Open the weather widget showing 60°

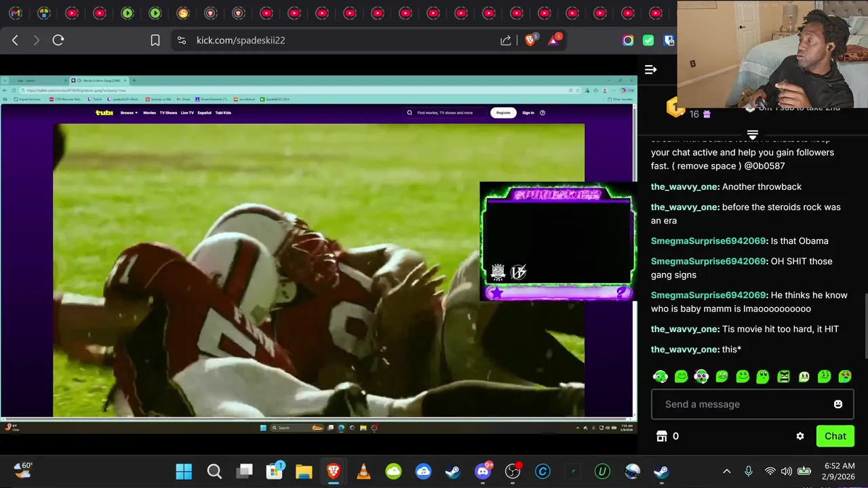(x=24, y=470)
